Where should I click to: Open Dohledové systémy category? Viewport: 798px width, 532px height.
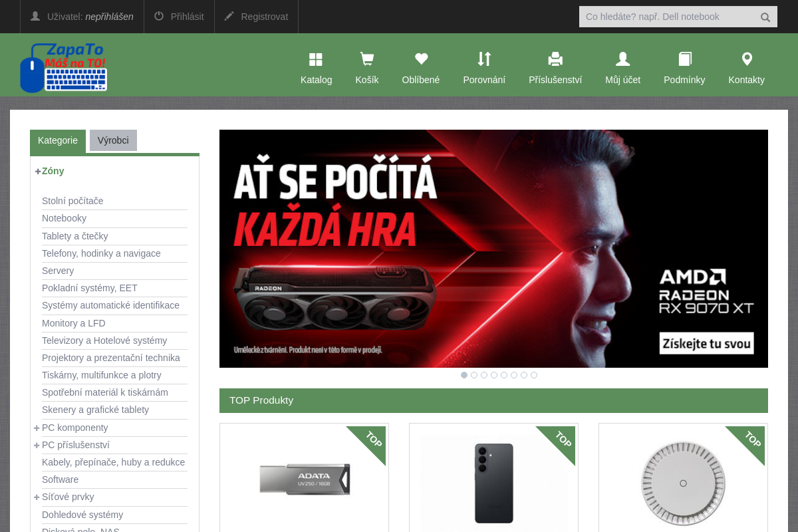(82, 515)
